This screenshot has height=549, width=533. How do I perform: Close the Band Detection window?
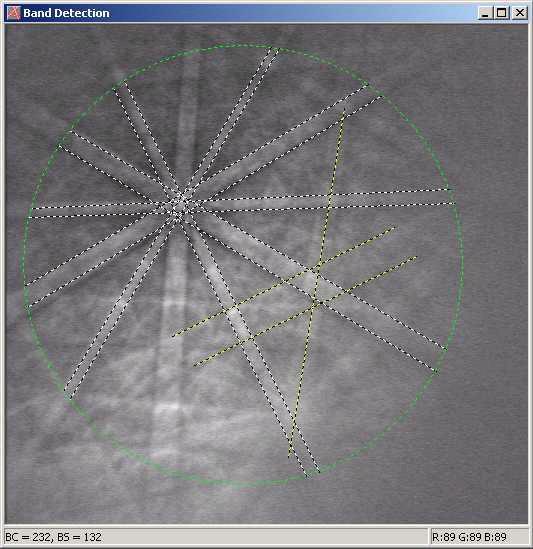[x=520, y=13]
